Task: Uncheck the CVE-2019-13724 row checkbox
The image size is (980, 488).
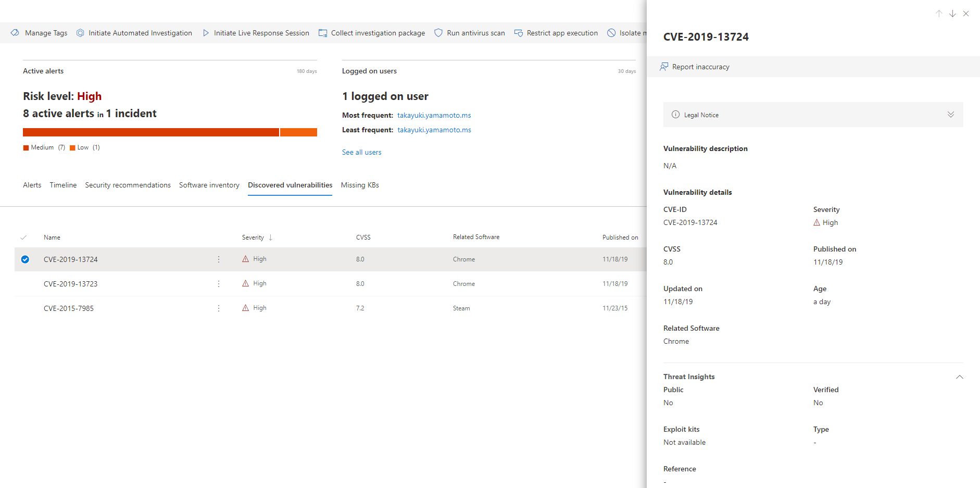Action: point(25,259)
